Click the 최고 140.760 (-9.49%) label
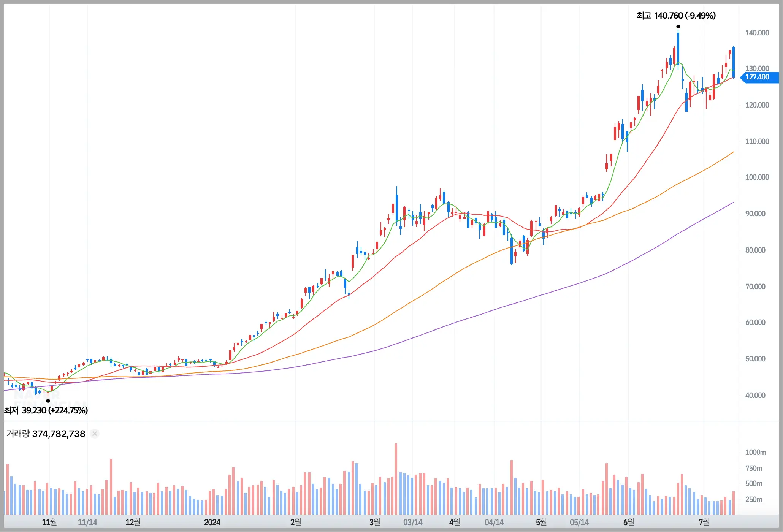 pyautogui.click(x=676, y=16)
